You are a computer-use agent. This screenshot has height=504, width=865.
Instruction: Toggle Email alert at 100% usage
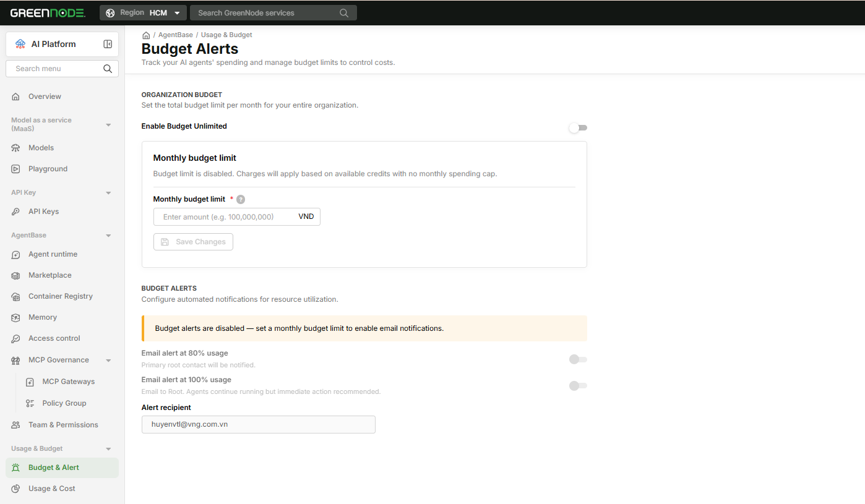578,386
